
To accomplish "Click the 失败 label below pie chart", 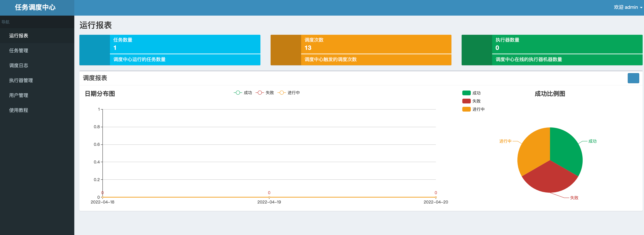I will pyautogui.click(x=574, y=198).
